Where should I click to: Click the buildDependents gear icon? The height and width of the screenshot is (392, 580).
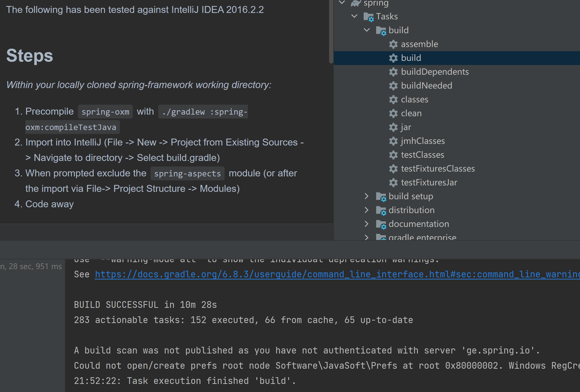pyautogui.click(x=393, y=72)
